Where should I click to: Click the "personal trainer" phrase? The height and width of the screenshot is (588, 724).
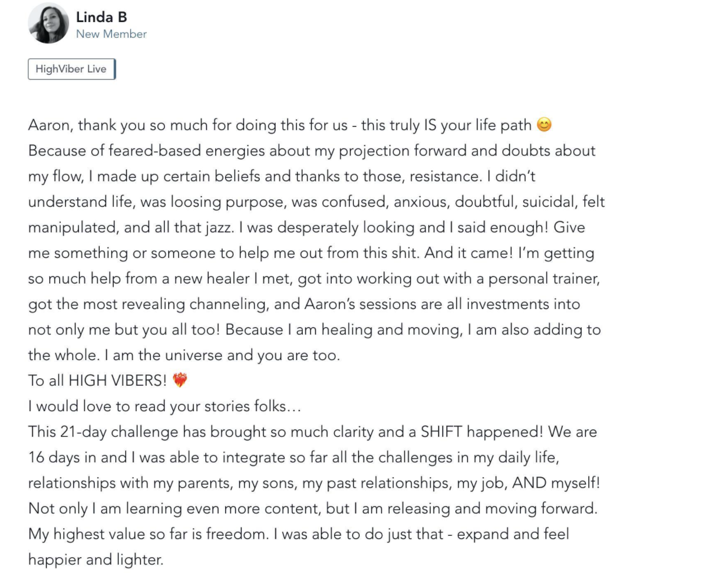[543, 279]
